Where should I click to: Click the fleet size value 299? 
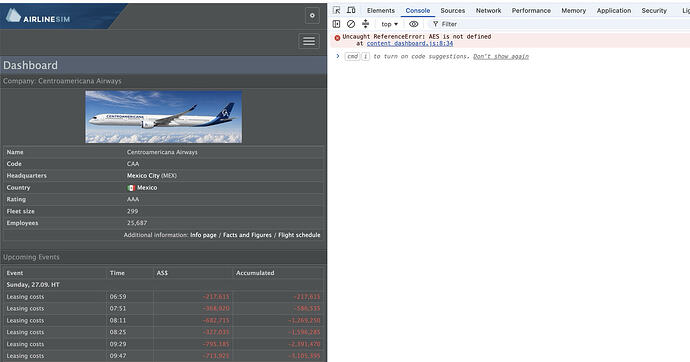pyautogui.click(x=132, y=211)
